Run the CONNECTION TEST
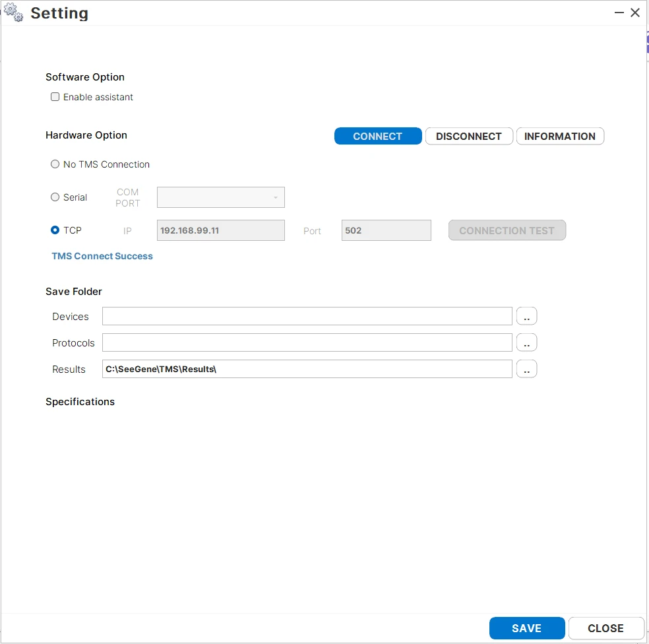 [x=507, y=230]
